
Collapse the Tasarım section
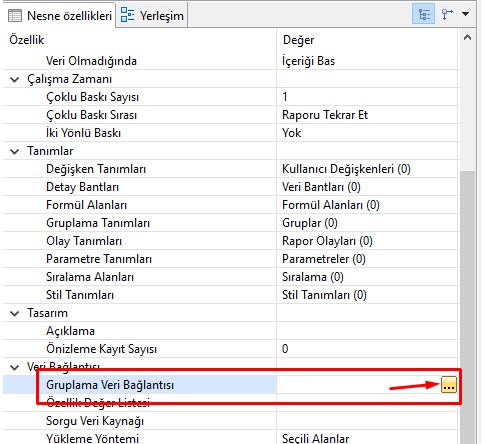coord(15,313)
